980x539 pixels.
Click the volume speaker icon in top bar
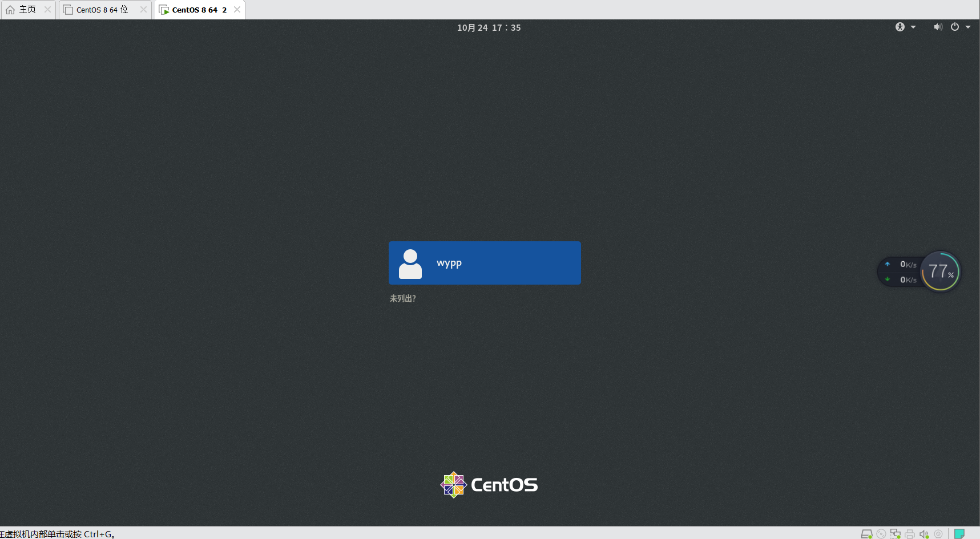tap(938, 27)
